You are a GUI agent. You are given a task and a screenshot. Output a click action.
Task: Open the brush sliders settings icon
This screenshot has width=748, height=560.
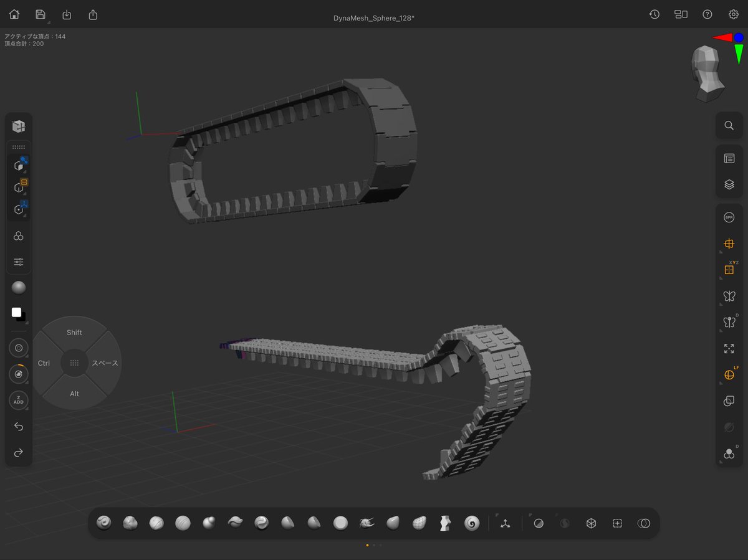click(x=19, y=262)
